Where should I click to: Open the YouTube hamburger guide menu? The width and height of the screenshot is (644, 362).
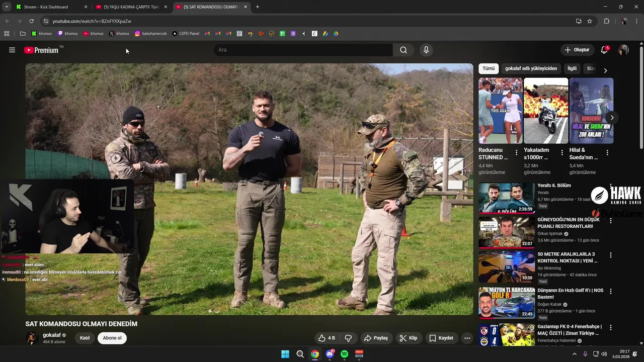point(12,50)
